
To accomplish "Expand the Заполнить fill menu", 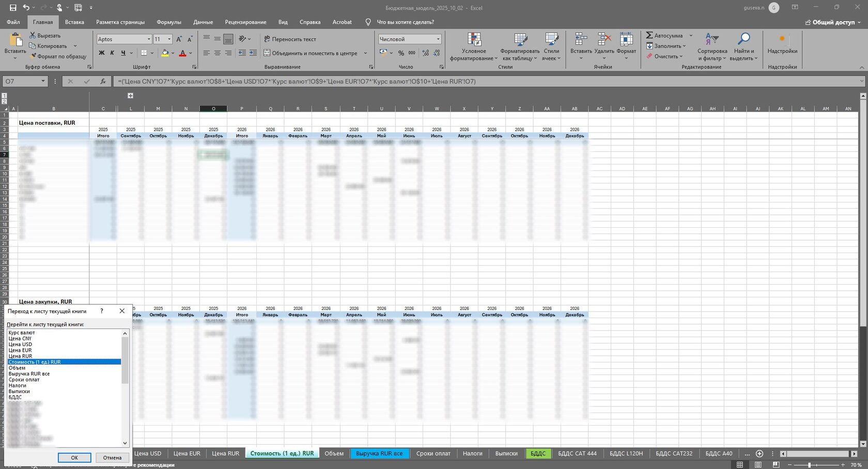I will [x=665, y=46].
